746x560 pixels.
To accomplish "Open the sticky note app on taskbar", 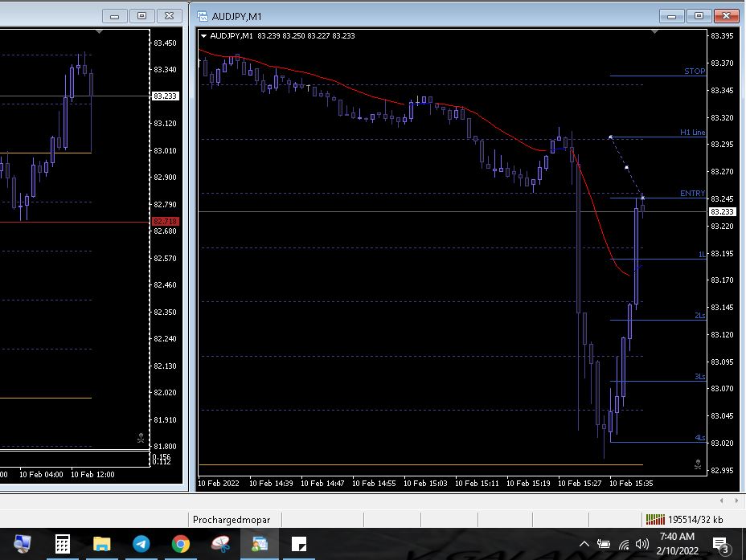I will tap(298, 544).
